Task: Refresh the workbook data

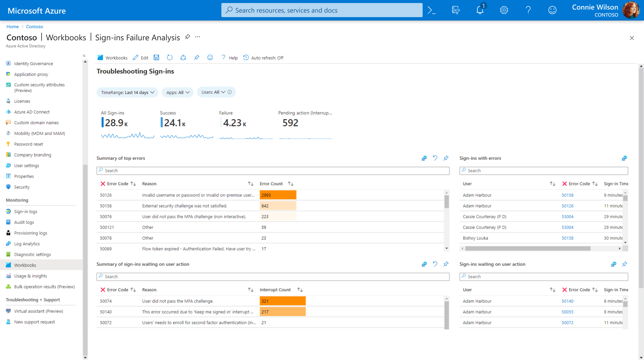Action: pos(170,57)
